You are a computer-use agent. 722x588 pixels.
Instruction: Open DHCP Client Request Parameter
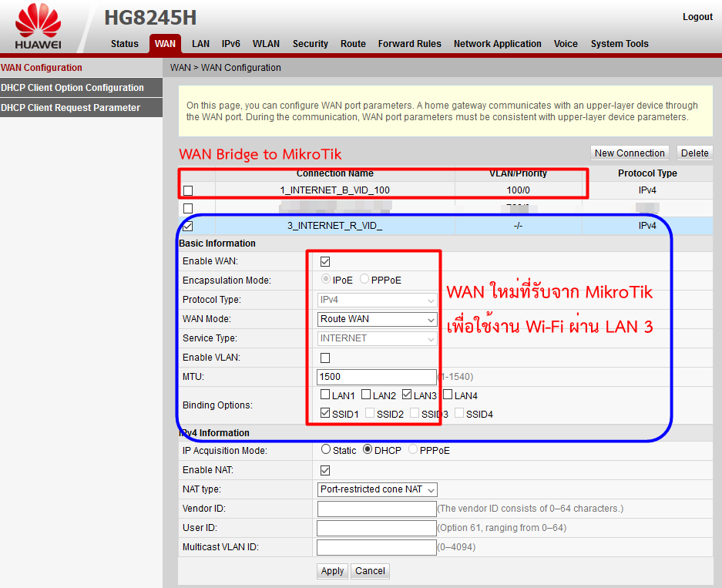coord(81,108)
